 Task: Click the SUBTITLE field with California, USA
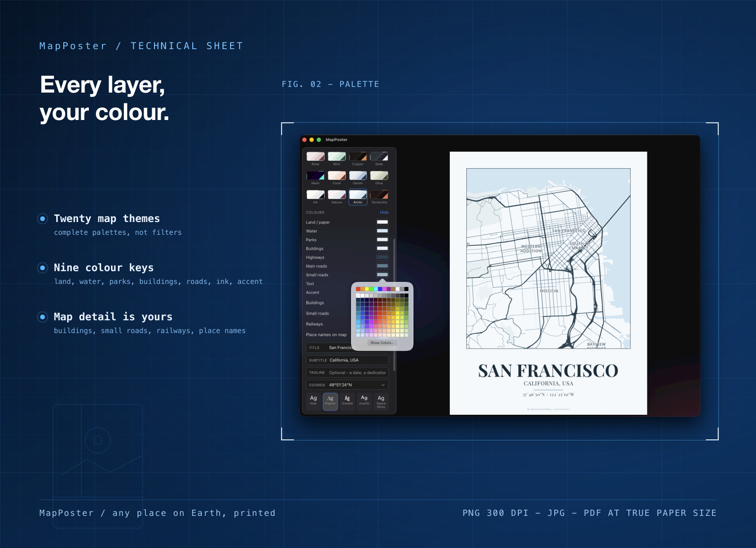pyautogui.click(x=347, y=360)
